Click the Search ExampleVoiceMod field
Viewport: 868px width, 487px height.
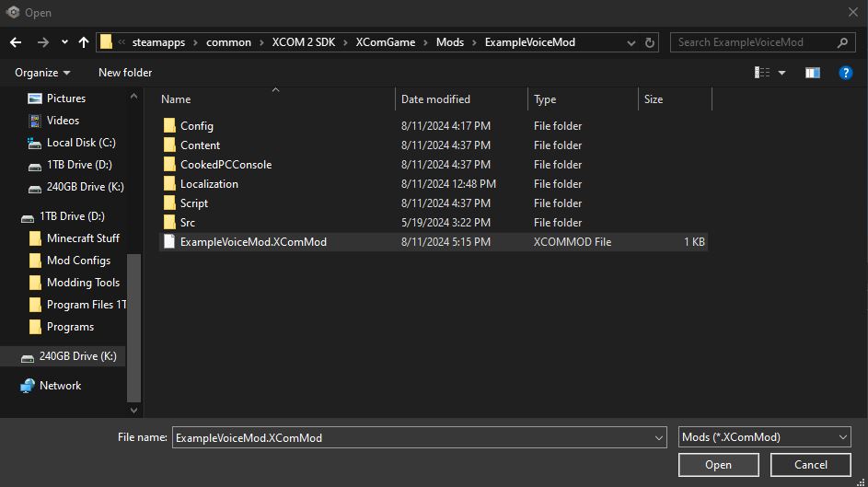pos(755,42)
